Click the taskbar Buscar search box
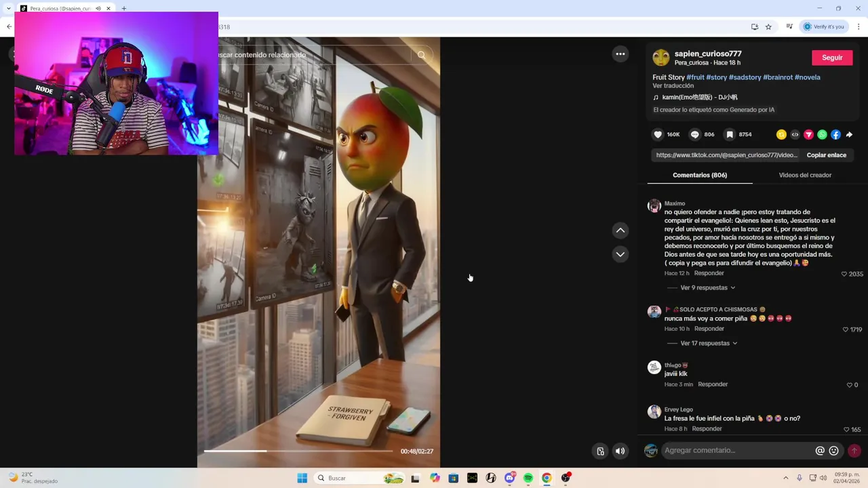Image resolution: width=868 pixels, height=488 pixels. tap(359, 478)
